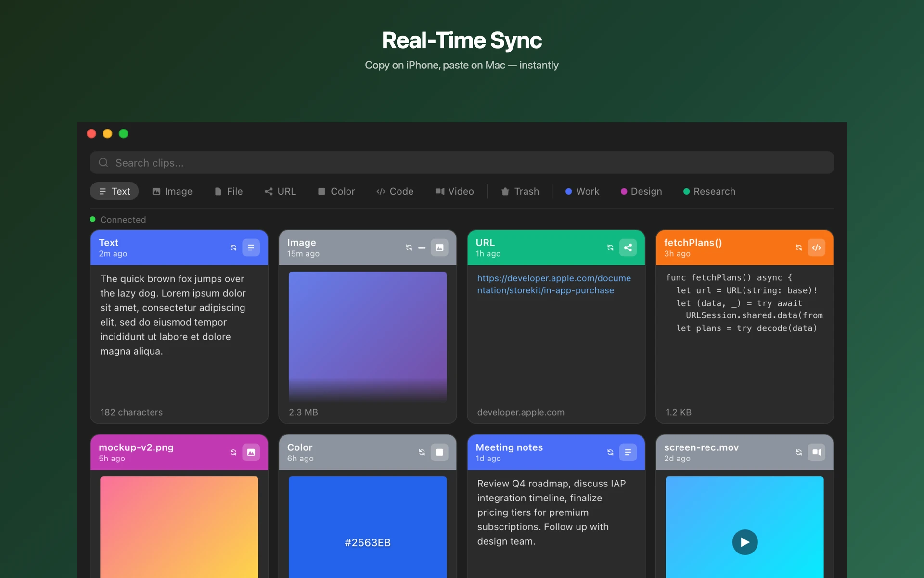Filter clips by Code

point(395,191)
